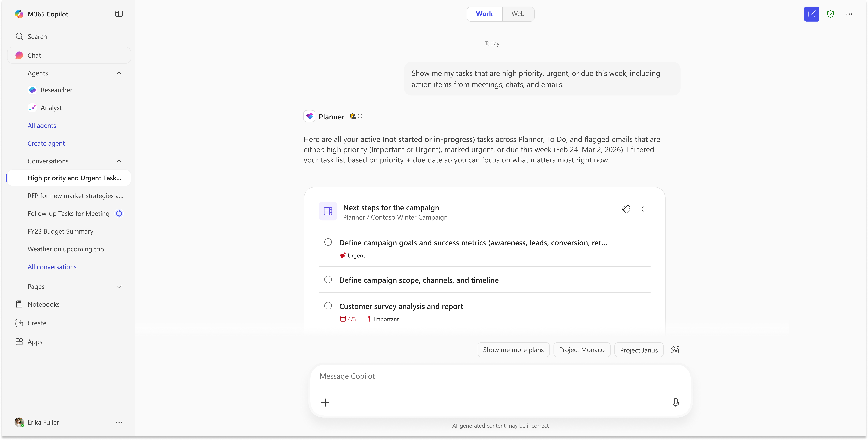The image size is (868, 440).
Task: Open the Planner link icon on task card
Action: click(626, 209)
